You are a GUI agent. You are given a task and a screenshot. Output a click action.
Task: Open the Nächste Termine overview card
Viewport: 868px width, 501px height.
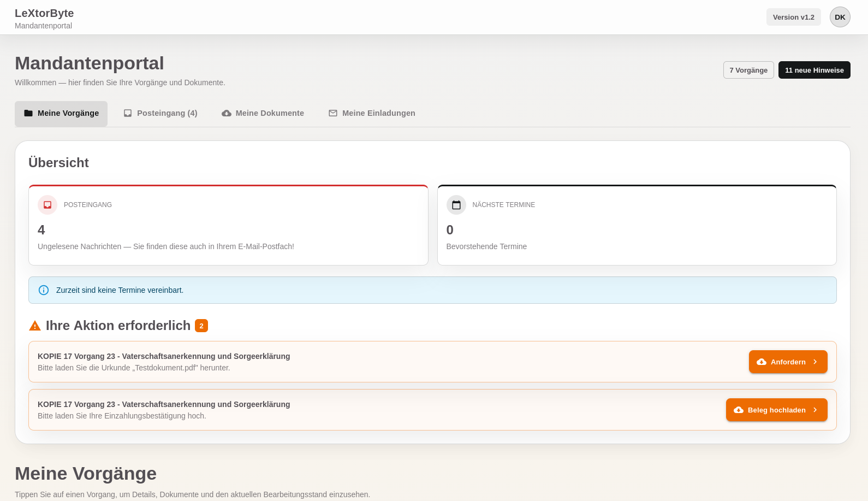(x=637, y=225)
